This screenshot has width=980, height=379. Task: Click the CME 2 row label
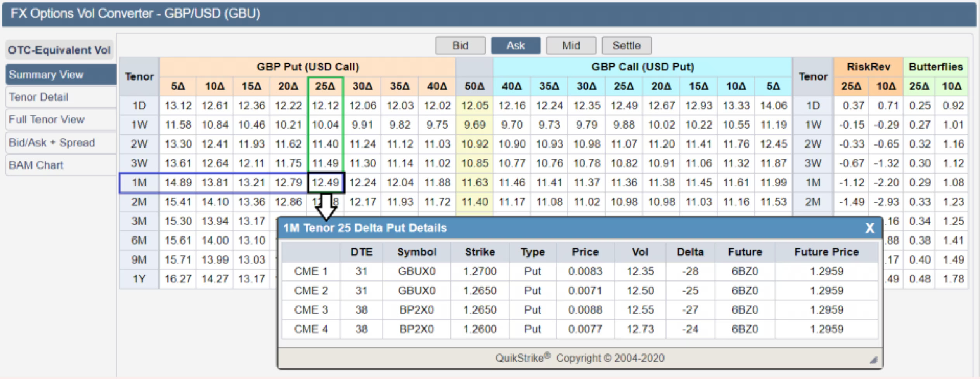[311, 290]
